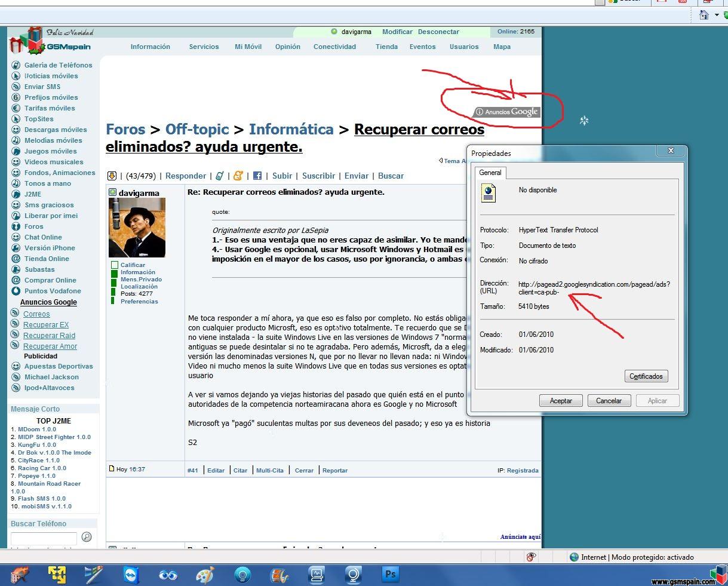Open MDoom 1.0.0 in TOP J2ME
728x586 pixels.
tap(37, 429)
